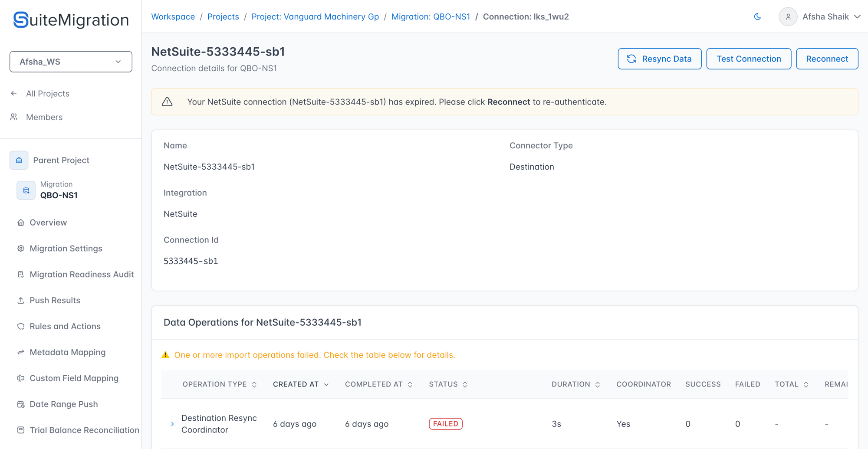Viewport: 868px width, 449px height.
Task: Click the Custom Field Mapping icon
Action: tap(21, 378)
